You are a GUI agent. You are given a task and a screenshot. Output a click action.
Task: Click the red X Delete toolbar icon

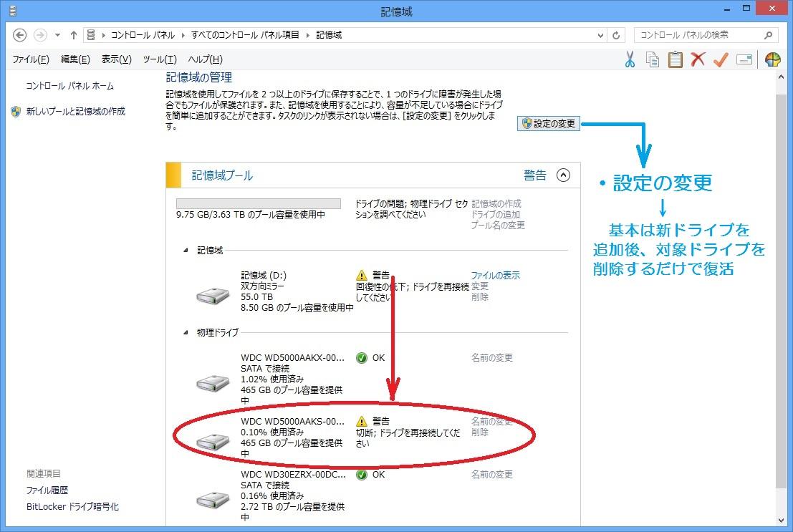click(x=698, y=59)
